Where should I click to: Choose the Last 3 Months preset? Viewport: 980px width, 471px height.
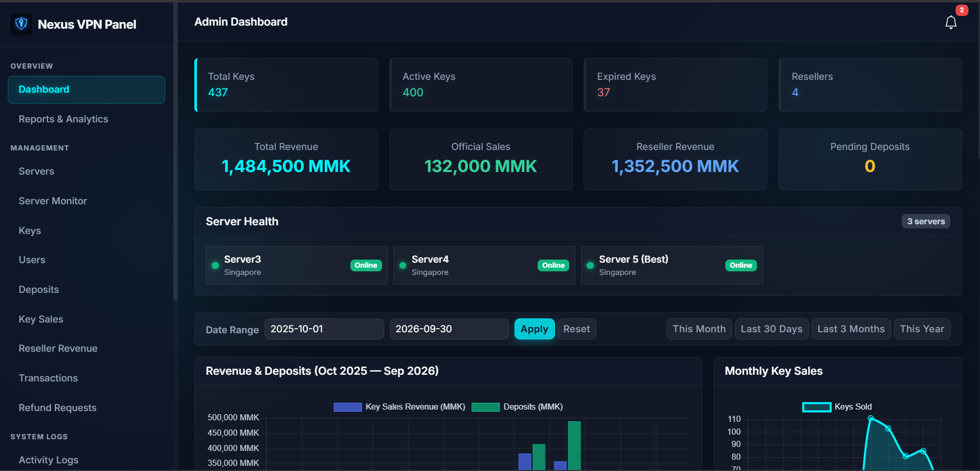coord(851,329)
